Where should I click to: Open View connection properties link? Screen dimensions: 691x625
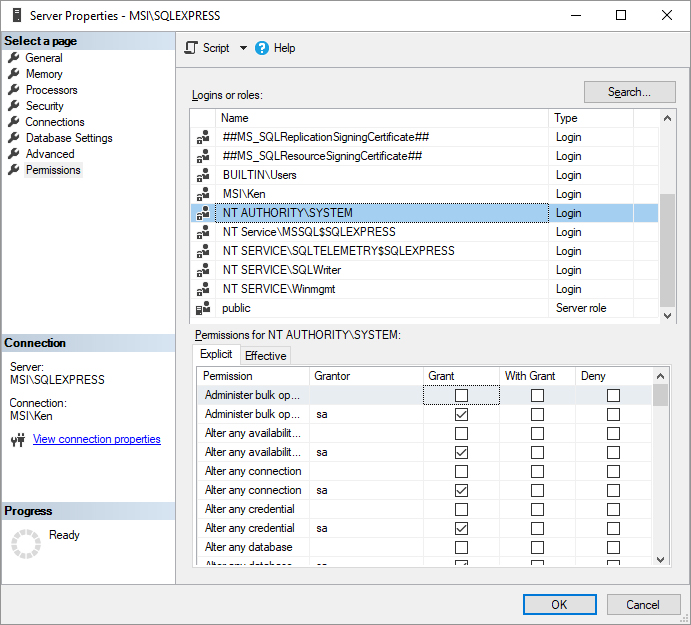pyautogui.click(x=96, y=439)
